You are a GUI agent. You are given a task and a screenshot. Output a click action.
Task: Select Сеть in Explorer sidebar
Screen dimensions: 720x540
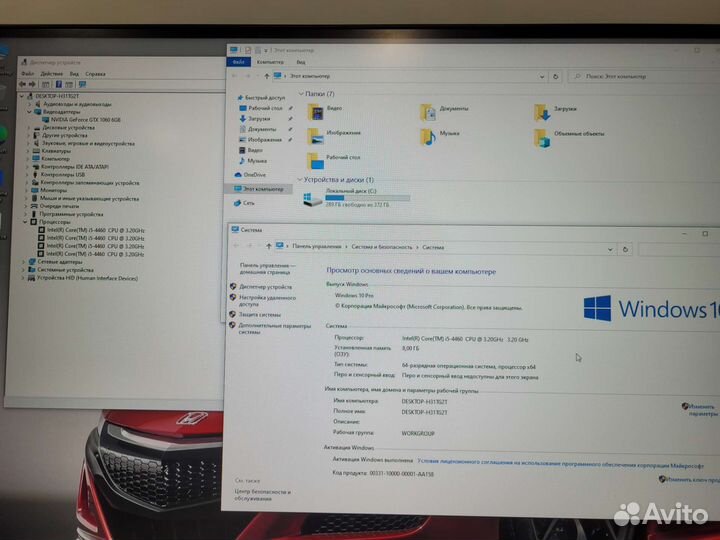tap(248, 203)
